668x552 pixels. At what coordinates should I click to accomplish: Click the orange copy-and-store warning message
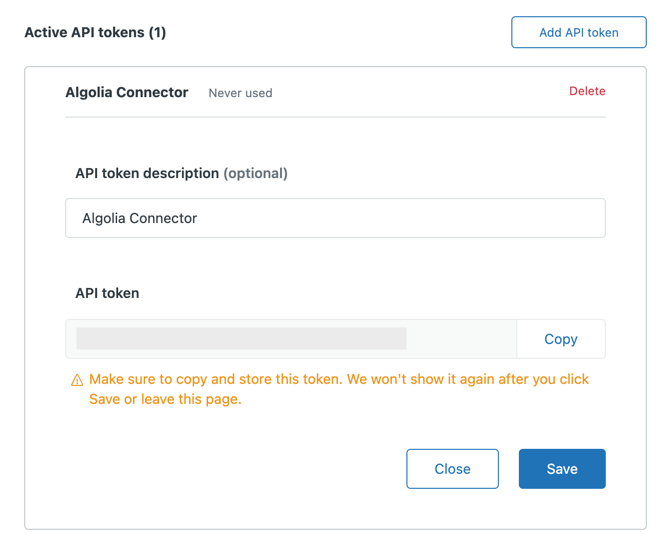[x=338, y=380]
